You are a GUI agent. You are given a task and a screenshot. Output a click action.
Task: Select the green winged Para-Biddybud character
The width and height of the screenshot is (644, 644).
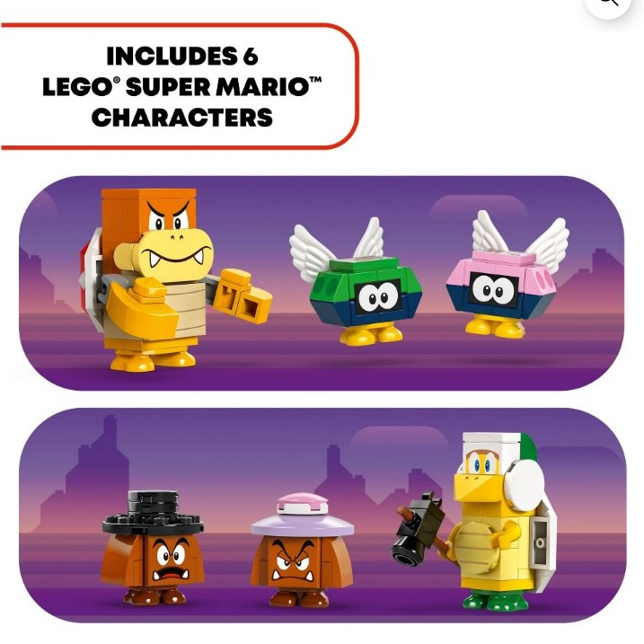coord(356,282)
